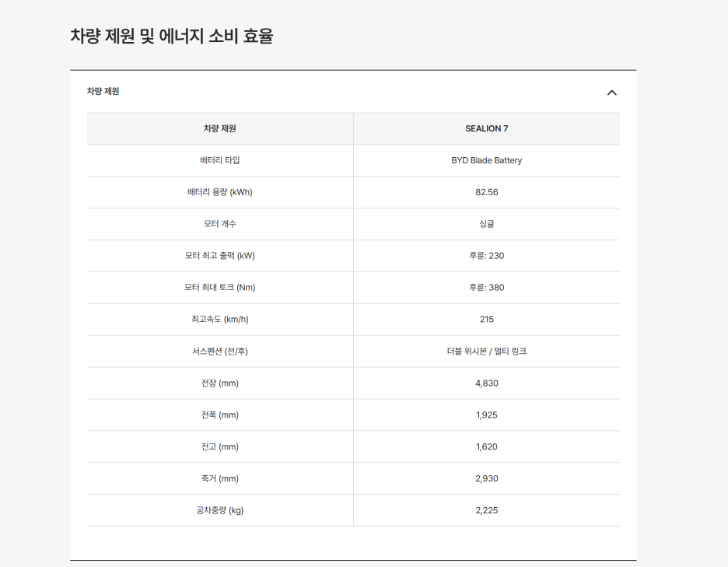728x567 pixels.
Task: Select the 82.56 battery capacity value
Action: pyautogui.click(x=487, y=192)
